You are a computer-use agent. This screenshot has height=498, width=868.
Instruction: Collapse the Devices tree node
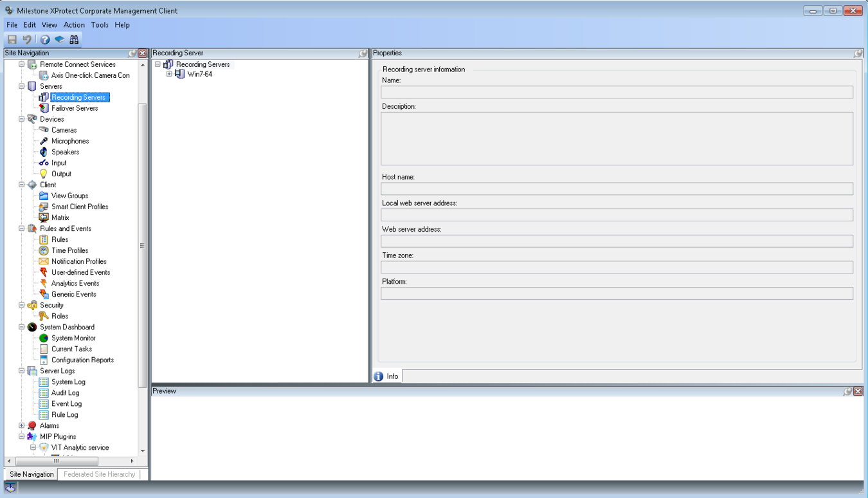coord(22,119)
